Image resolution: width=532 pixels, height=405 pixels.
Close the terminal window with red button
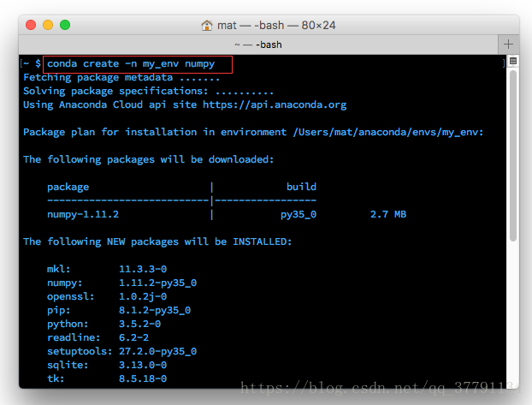click(x=31, y=25)
